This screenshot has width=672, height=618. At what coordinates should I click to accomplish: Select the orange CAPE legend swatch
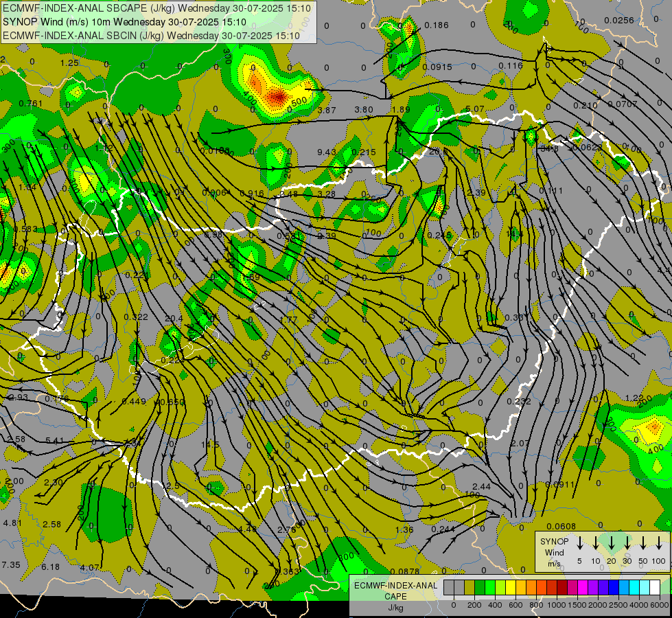coord(531,587)
